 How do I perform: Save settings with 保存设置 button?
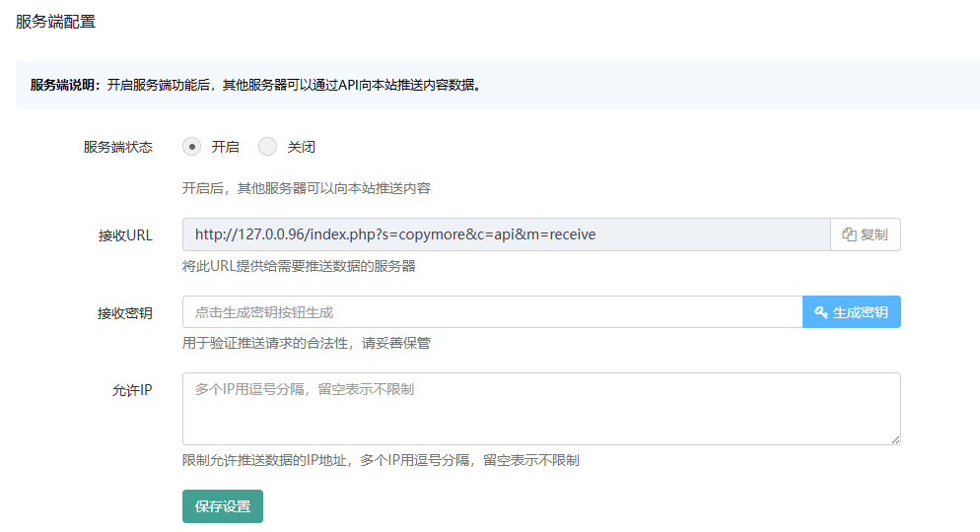(222, 506)
